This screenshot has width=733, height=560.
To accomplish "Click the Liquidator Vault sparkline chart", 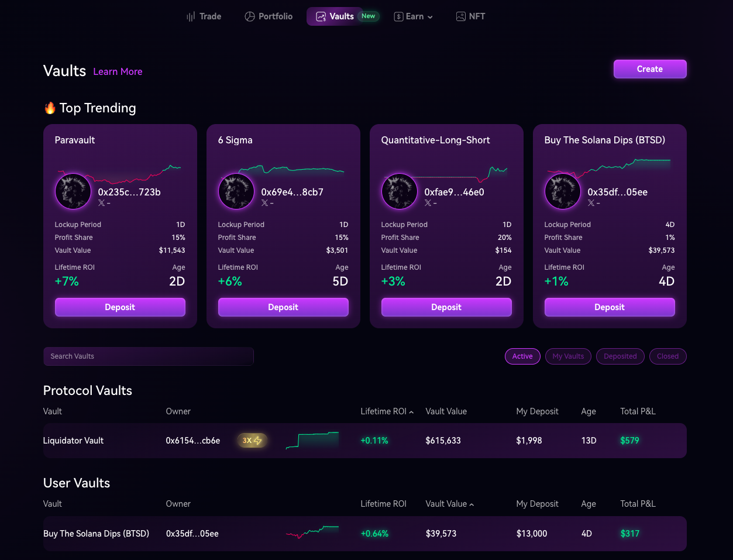I will click(x=312, y=440).
